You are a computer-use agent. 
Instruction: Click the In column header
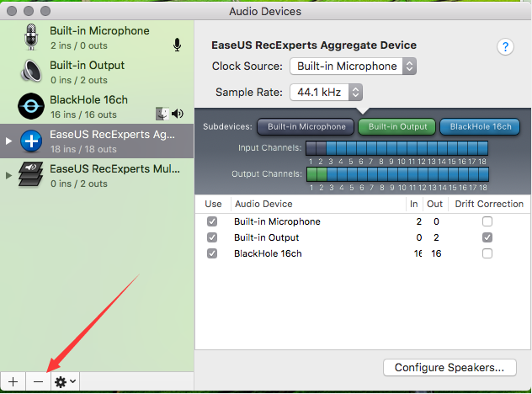click(413, 204)
